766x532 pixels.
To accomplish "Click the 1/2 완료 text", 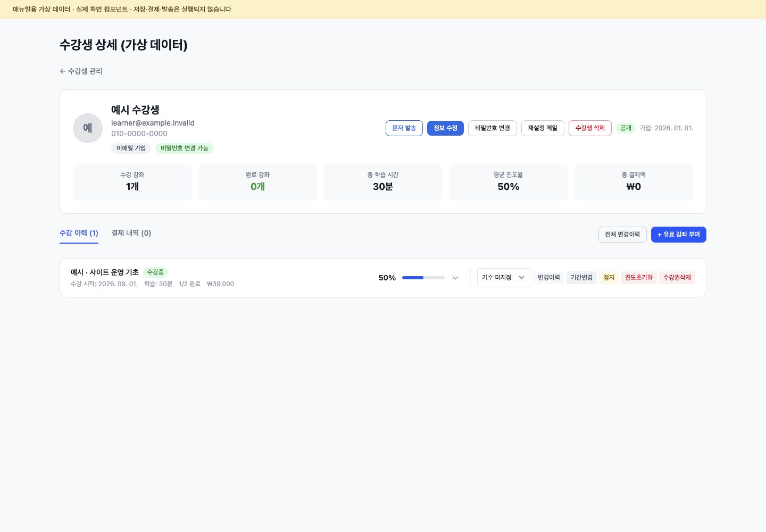I will point(189,284).
